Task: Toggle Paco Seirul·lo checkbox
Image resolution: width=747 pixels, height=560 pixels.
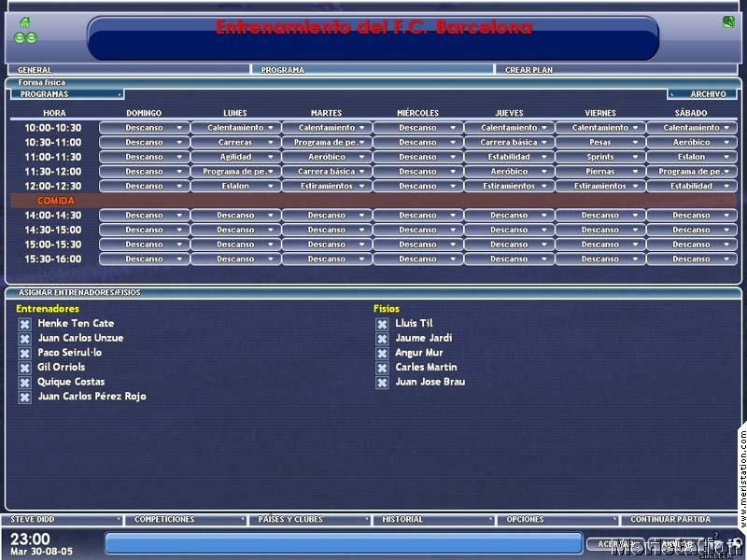Action: coord(25,354)
